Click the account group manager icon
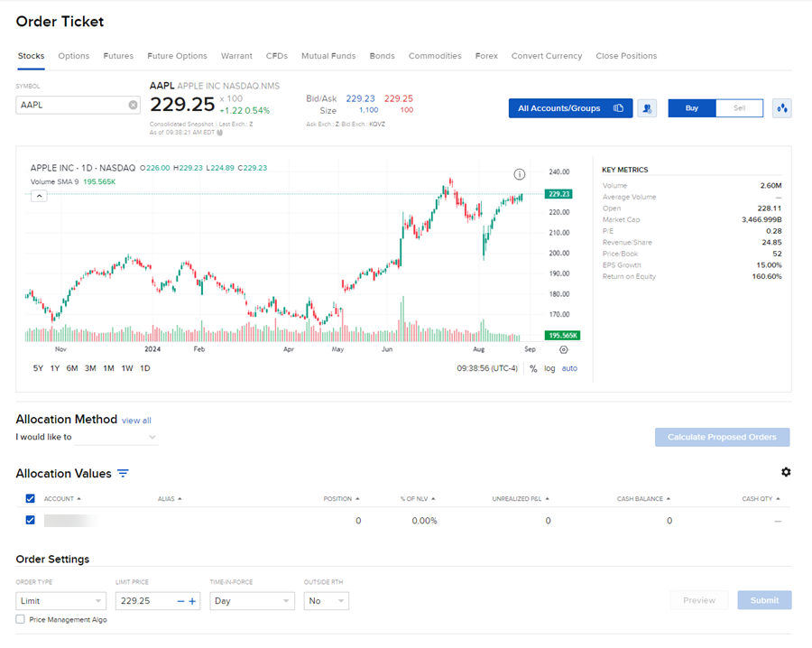 [x=646, y=108]
